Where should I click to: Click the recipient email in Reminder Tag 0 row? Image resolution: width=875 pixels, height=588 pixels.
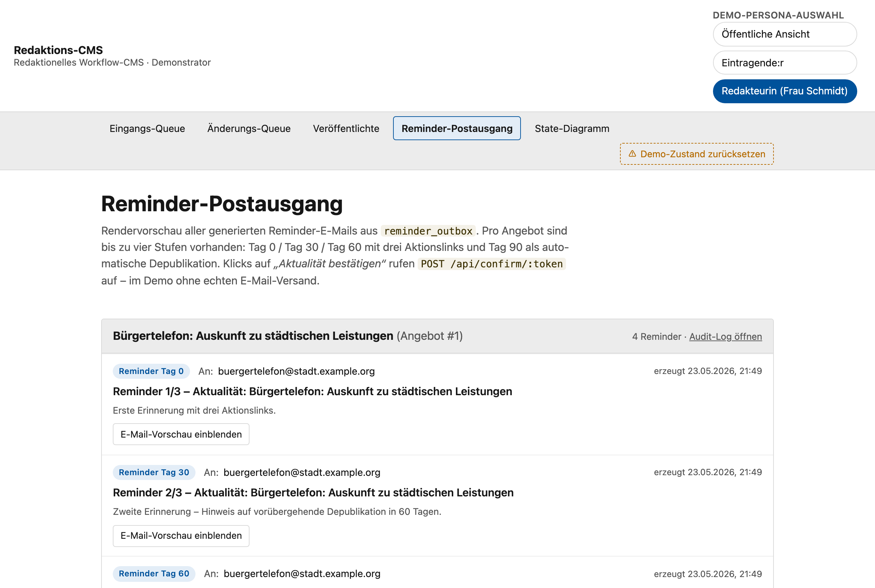pos(296,371)
